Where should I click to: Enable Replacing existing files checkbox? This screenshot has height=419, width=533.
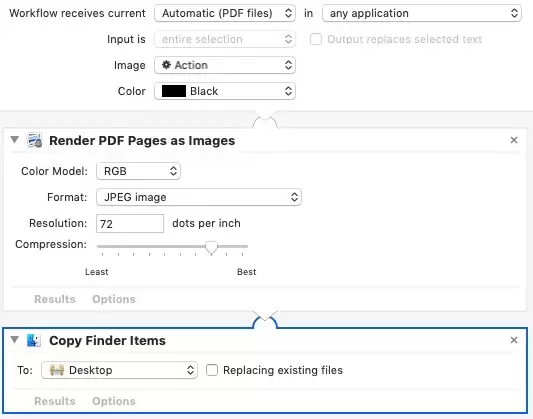tap(212, 370)
